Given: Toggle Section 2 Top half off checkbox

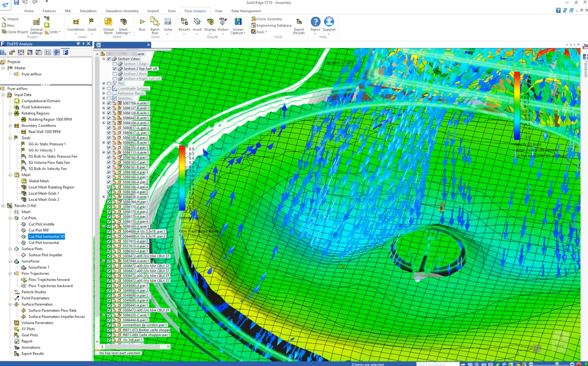Looking at the screenshot, I should 115,68.
